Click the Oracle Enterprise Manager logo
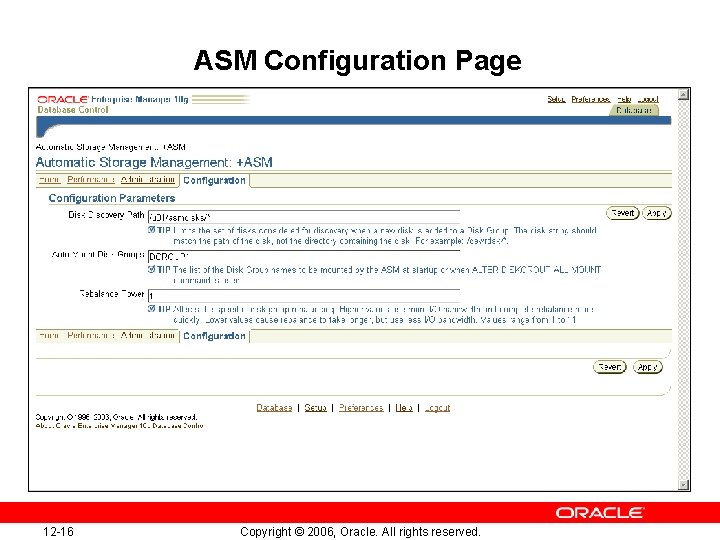Viewport: 720px width, 540px height. pyautogui.click(x=113, y=99)
